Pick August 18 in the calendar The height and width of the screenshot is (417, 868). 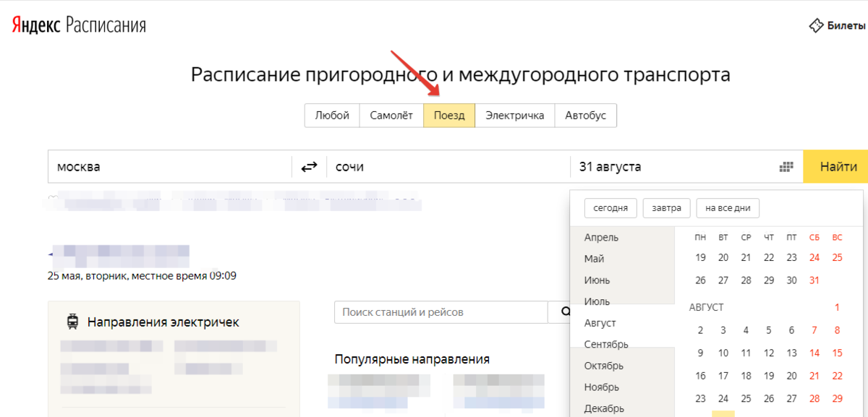[x=746, y=376]
